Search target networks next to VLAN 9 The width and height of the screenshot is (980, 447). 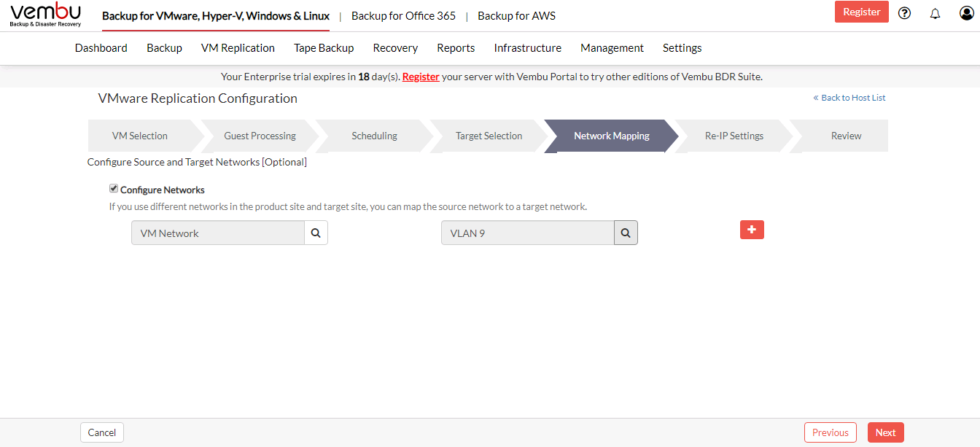[x=626, y=233]
